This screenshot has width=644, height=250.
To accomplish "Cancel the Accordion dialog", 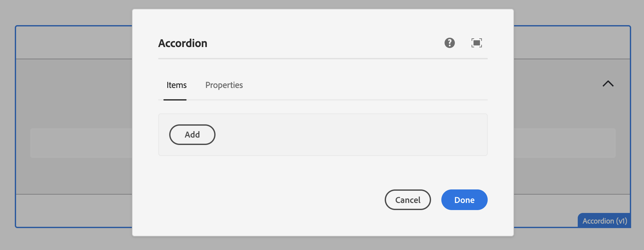I will coord(407,200).
